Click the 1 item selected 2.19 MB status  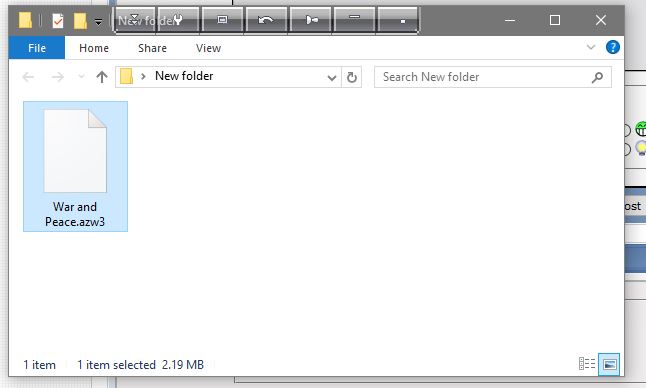[x=140, y=365]
